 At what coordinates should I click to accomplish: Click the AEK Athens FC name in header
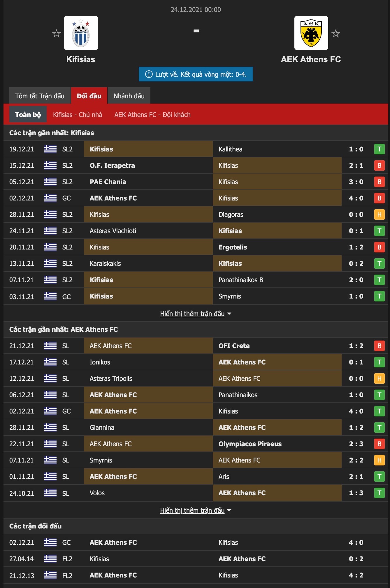311,59
